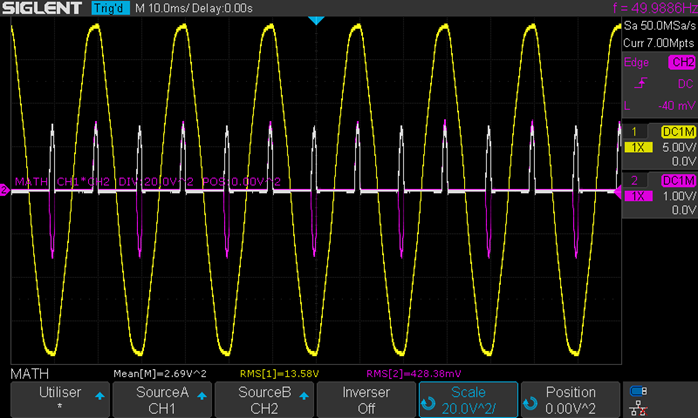Click the Edge trigger type label
699x419 pixels.
click(x=636, y=62)
